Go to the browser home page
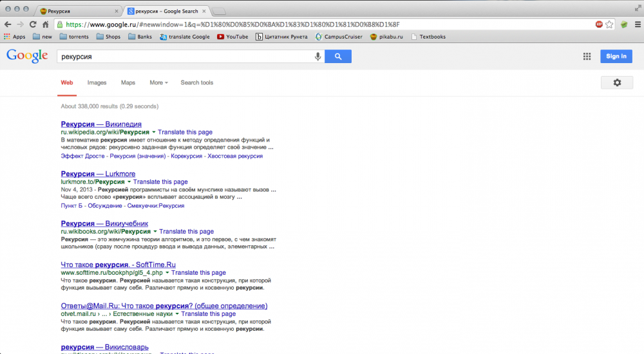This screenshot has width=644, height=354. pos(46,24)
